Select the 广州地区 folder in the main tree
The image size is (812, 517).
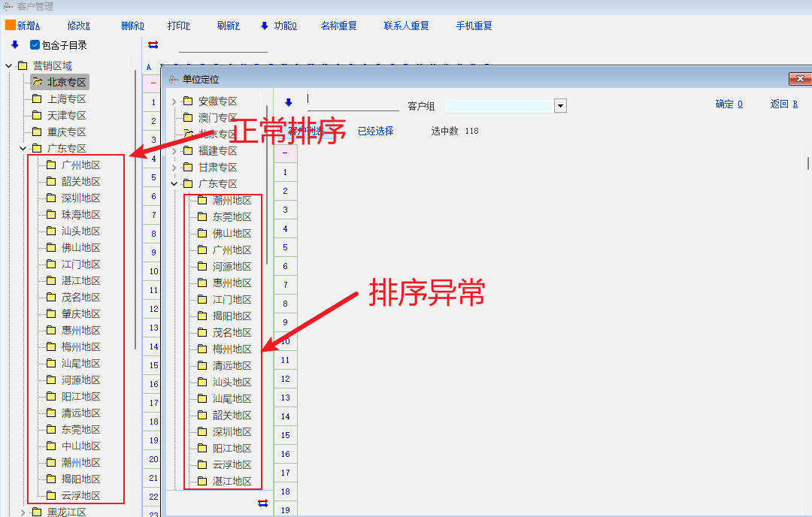click(x=80, y=165)
